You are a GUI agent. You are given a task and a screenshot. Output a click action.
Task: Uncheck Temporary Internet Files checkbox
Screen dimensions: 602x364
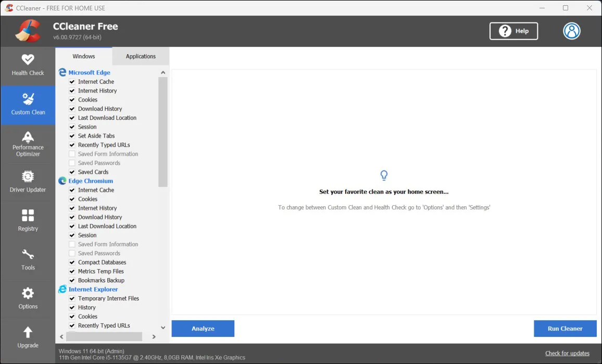(72, 299)
